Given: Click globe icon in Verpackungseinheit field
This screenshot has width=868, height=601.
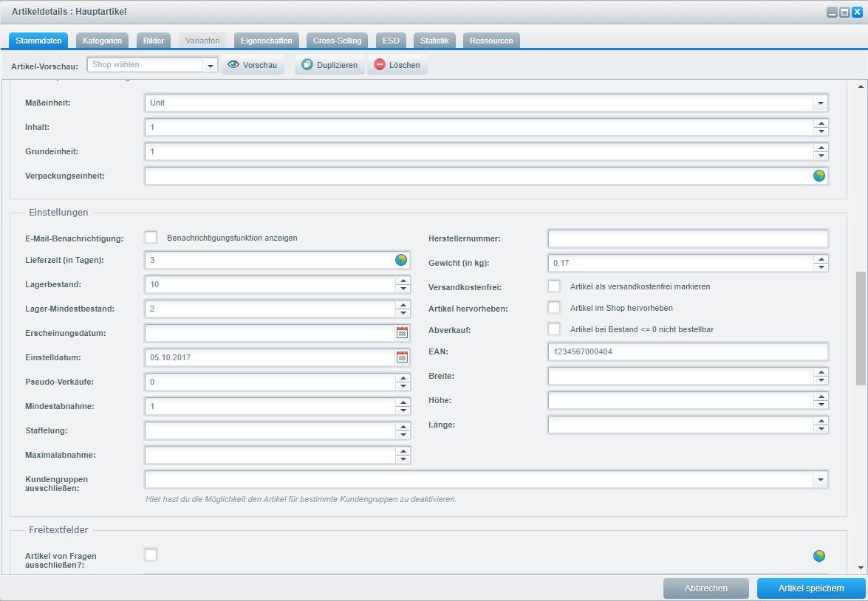Looking at the screenshot, I should 819,176.
